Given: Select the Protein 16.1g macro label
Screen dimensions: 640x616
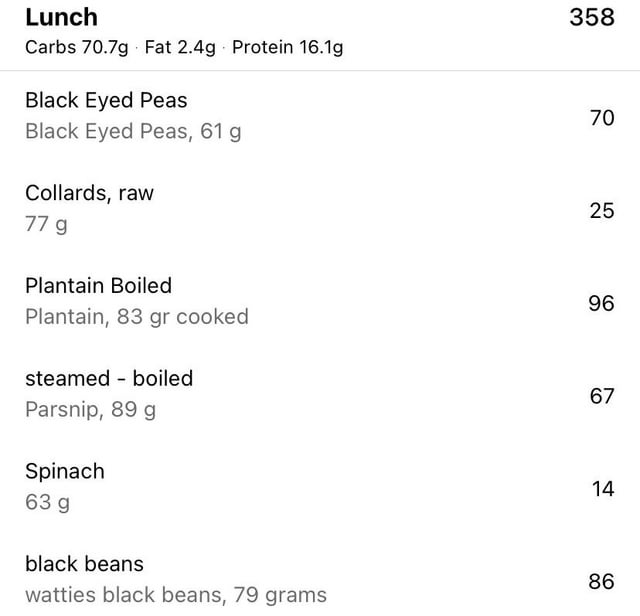Looking at the screenshot, I should (x=287, y=48).
